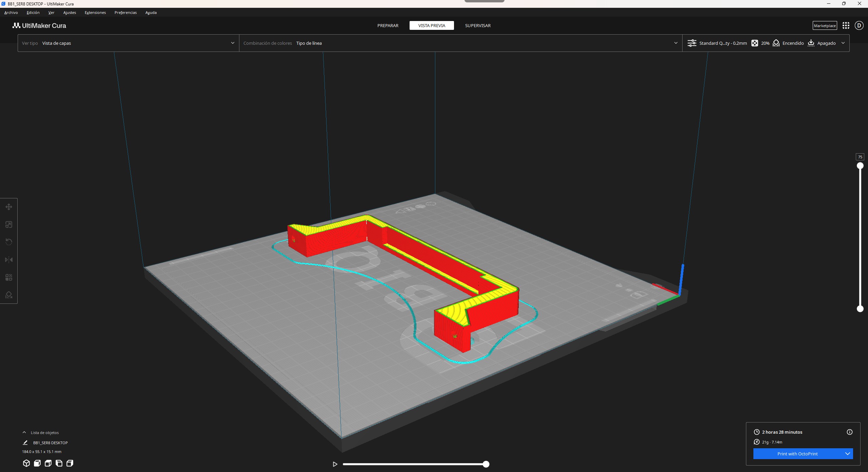Click the upper layer slider handle
868x472 pixels.
point(860,166)
